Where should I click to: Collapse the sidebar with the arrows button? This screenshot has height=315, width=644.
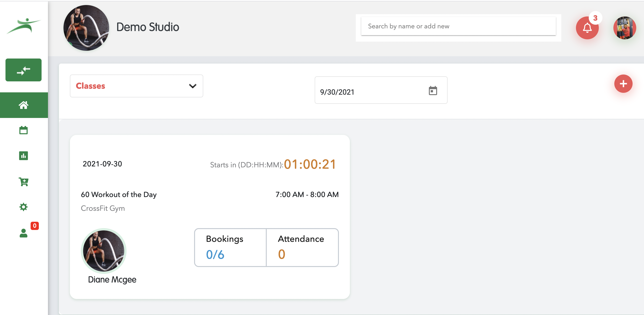tap(24, 70)
